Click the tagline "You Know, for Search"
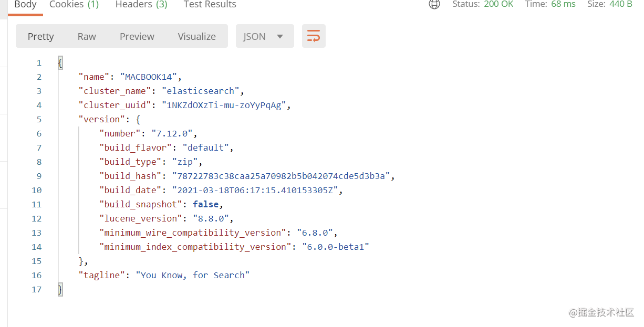The height and width of the screenshot is (327, 644). tap(193, 275)
